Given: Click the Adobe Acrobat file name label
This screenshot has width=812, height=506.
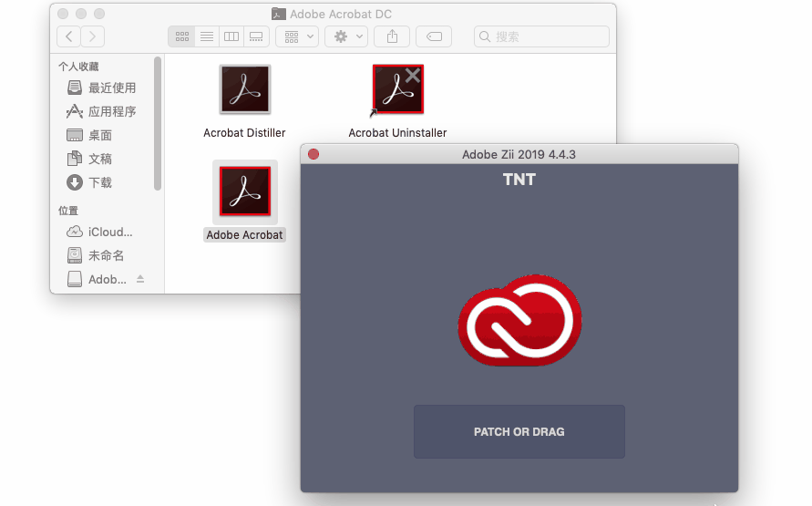Looking at the screenshot, I should tap(244, 235).
